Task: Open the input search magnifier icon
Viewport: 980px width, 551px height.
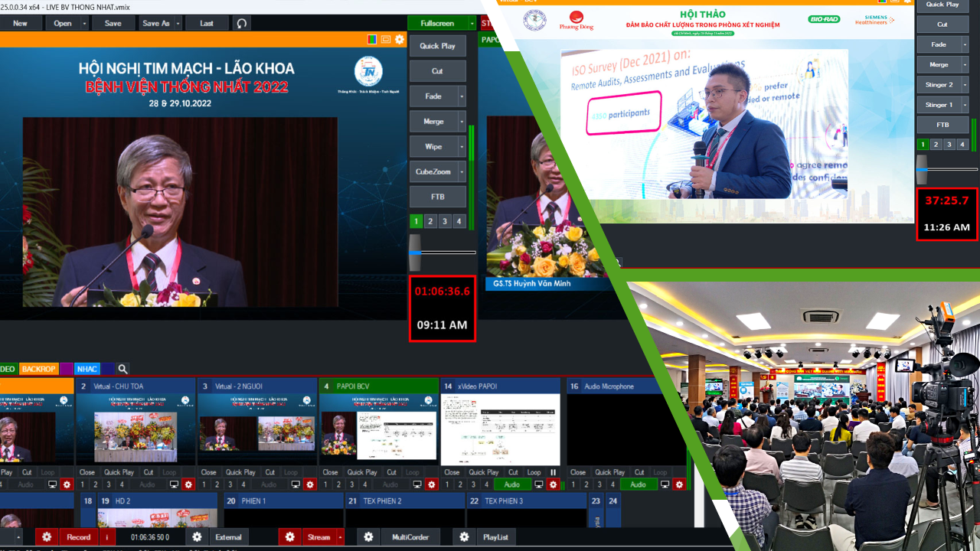Action: click(x=122, y=369)
